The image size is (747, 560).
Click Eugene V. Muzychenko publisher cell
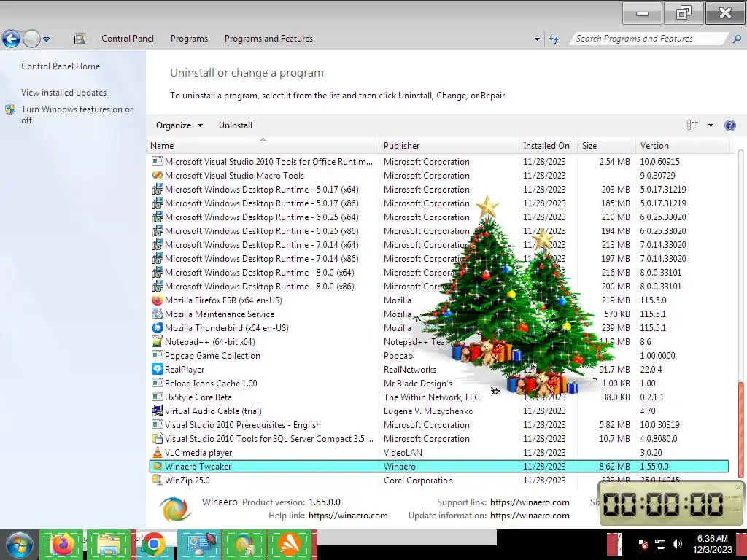[x=429, y=411]
